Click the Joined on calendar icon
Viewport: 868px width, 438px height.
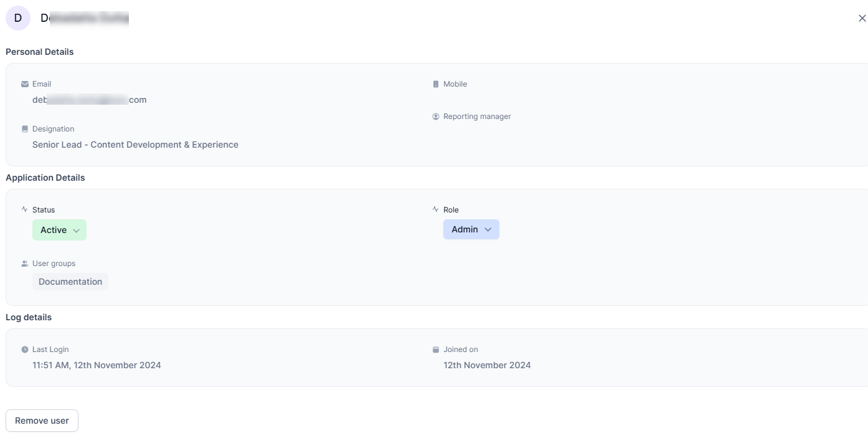tap(435, 349)
